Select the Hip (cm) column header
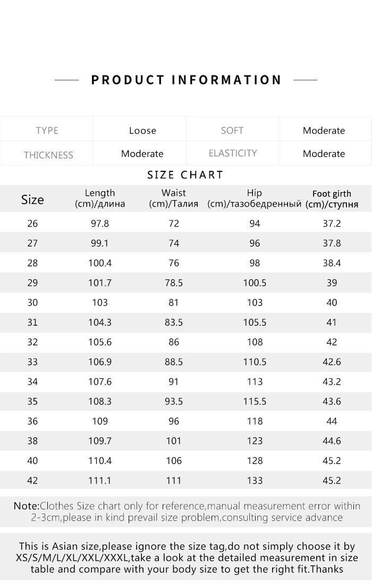This screenshot has height=588, width=372. tap(255, 198)
